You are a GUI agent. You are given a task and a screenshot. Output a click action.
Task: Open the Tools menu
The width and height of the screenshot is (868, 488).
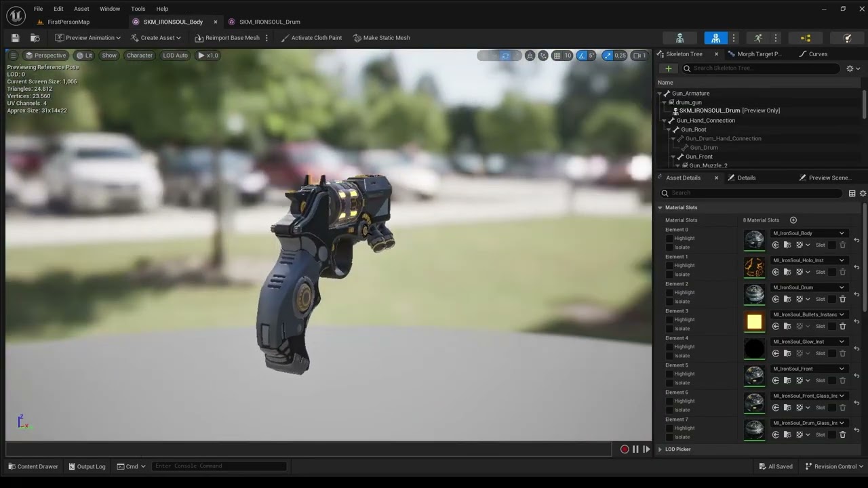138,9
